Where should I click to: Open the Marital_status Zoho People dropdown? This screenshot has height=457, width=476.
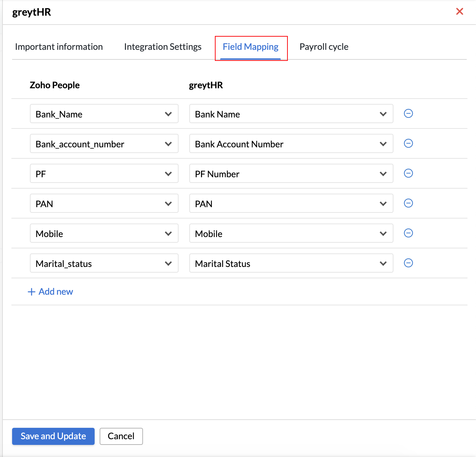pyautogui.click(x=104, y=263)
